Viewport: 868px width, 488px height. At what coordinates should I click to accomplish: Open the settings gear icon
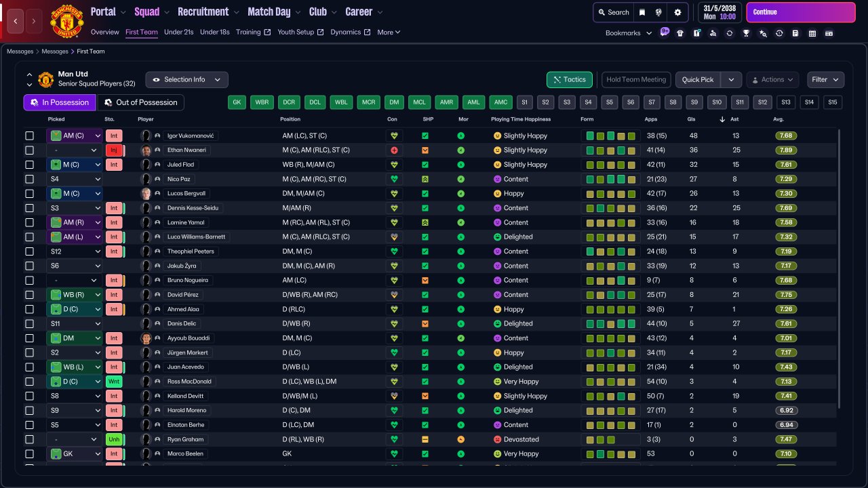[x=677, y=12]
